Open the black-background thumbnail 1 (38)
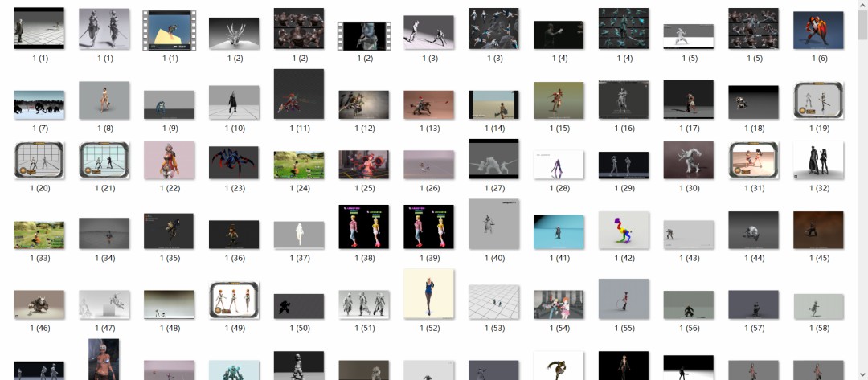Image resolution: width=868 pixels, height=380 pixels. pyautogui.click(x=363, y=227)
